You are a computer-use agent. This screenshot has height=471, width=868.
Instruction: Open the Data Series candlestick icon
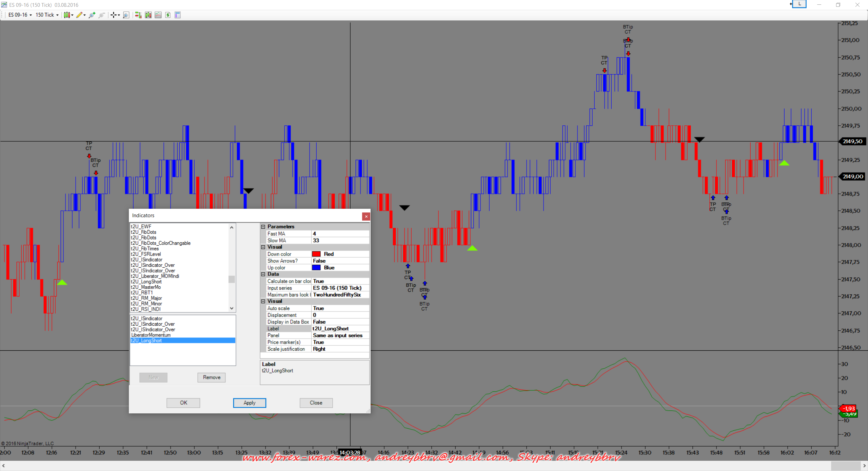(148, 15)
